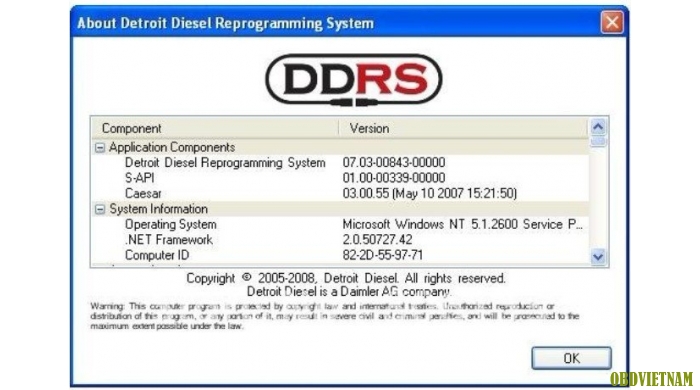The height and width of the screenshot is (390, 700).
Task: Select the Caesar component row
Action: point(340,194)
